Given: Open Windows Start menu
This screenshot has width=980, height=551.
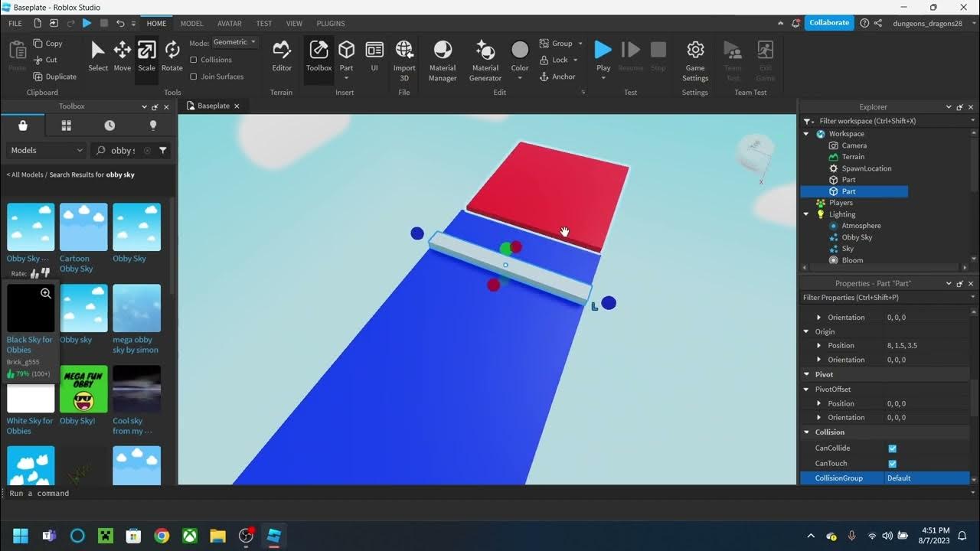Looking at the screenshot, I should pos(21,536).
